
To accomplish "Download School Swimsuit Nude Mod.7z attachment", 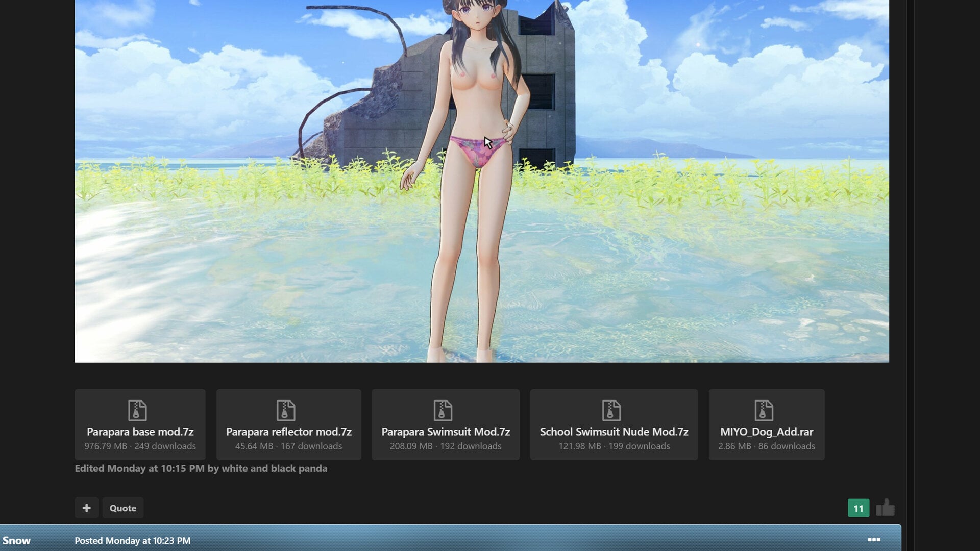I will [x=614, y=424].
